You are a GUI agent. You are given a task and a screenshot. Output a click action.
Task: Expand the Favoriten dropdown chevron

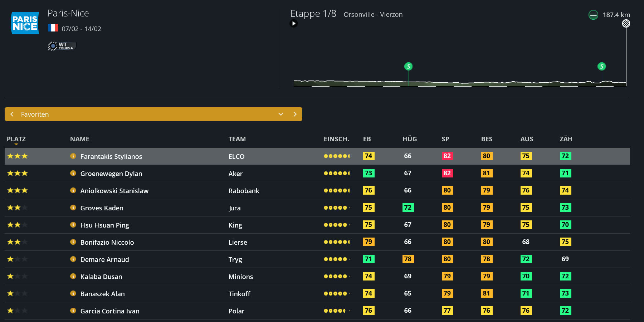[x=281, y=114]
